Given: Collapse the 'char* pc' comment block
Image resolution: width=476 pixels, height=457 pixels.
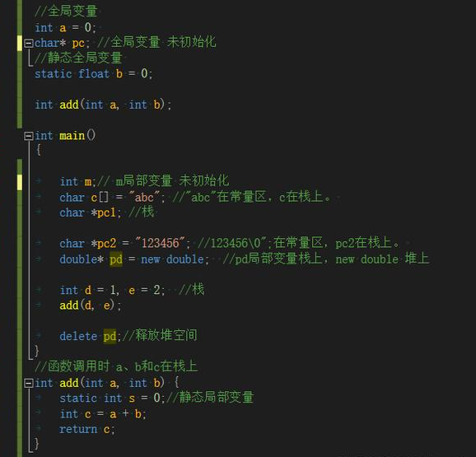Looking at the screenshot, I should point(29,44).
